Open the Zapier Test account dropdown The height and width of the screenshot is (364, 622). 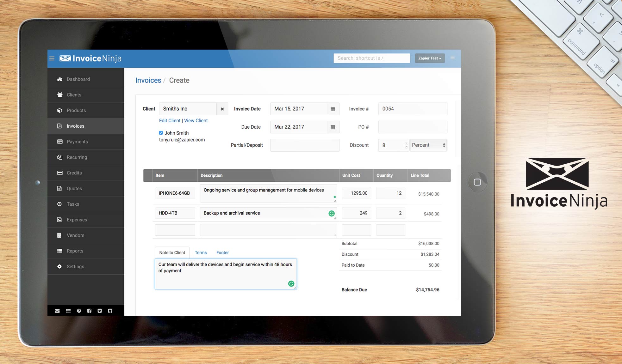[x=429, y=58]
